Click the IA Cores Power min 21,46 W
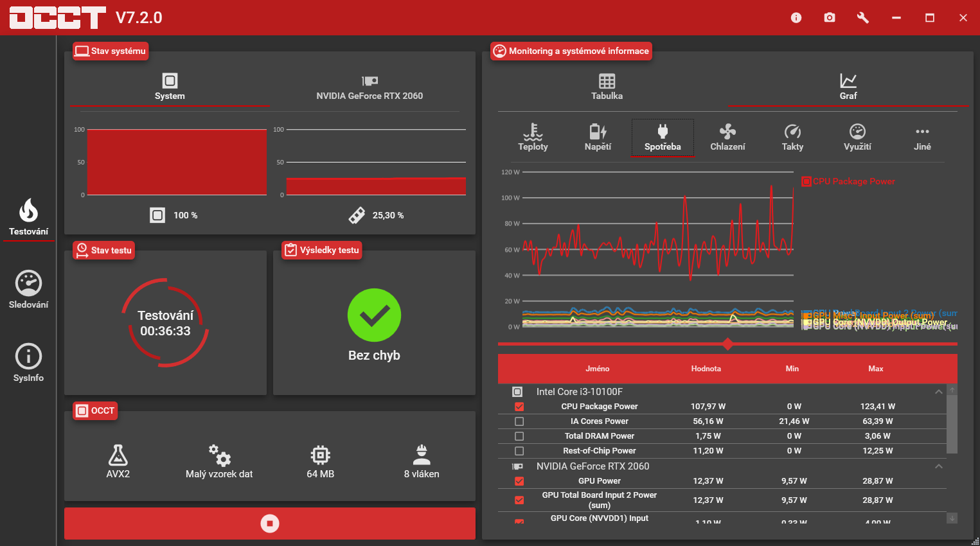This screenshot has width=980, height=546. (x=794, y=421)
